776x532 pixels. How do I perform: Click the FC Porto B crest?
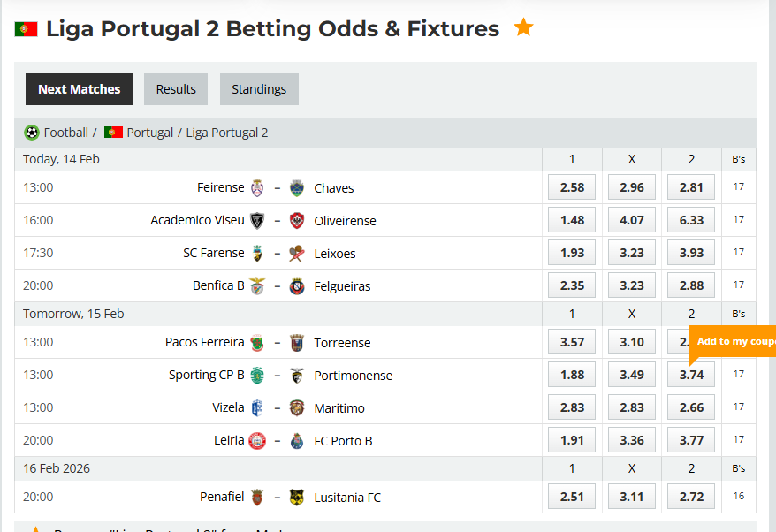coord(298,440)
